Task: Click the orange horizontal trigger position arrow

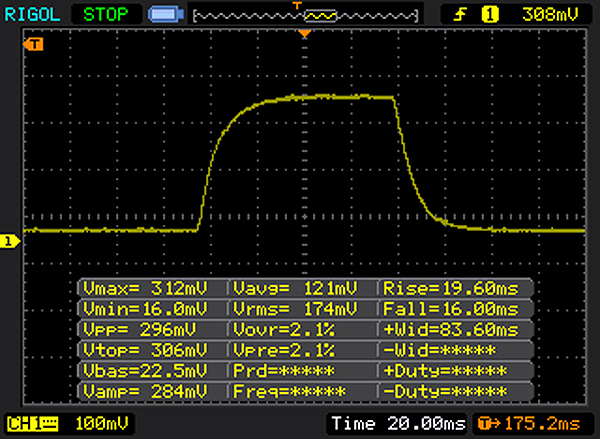Action: pos(305,34)
